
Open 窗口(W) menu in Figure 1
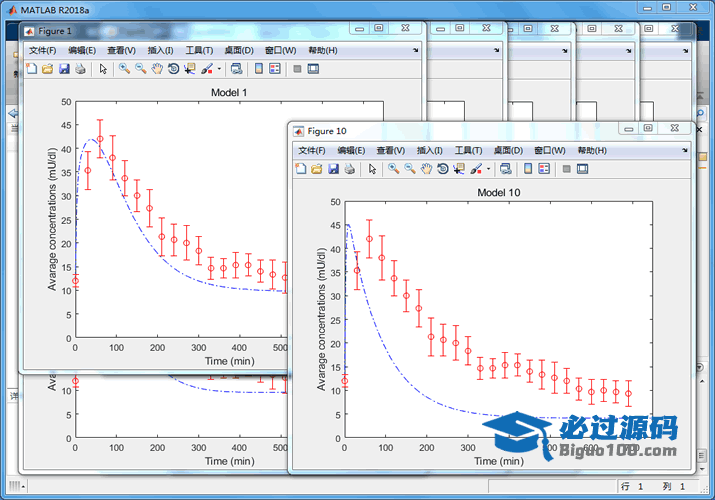point(280,51)
